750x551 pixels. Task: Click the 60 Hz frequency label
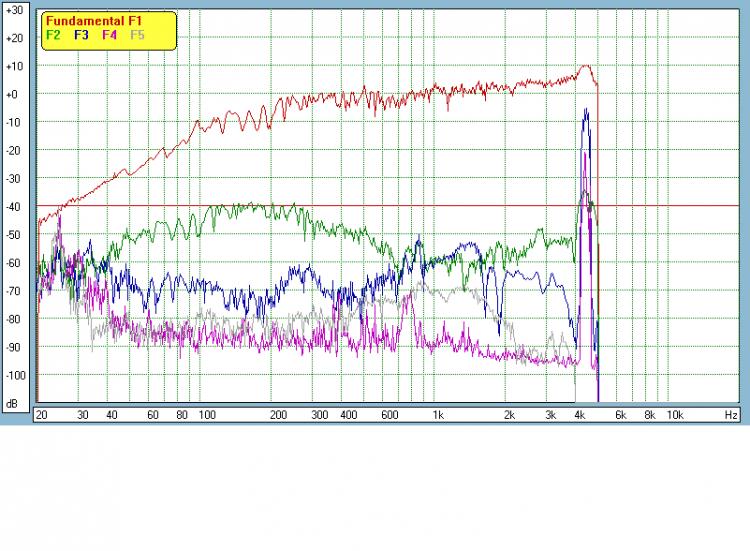tap(153, 415)
